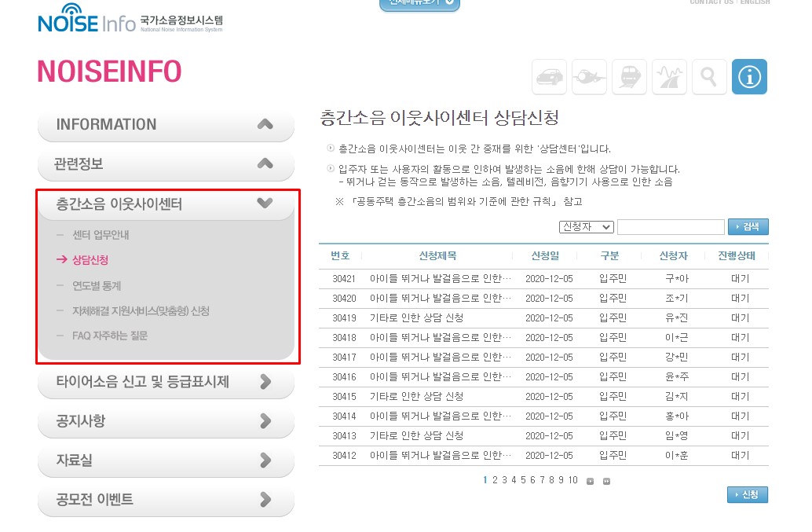
Task: Go to page 7 of the list
Action: [x=542, y=481]
